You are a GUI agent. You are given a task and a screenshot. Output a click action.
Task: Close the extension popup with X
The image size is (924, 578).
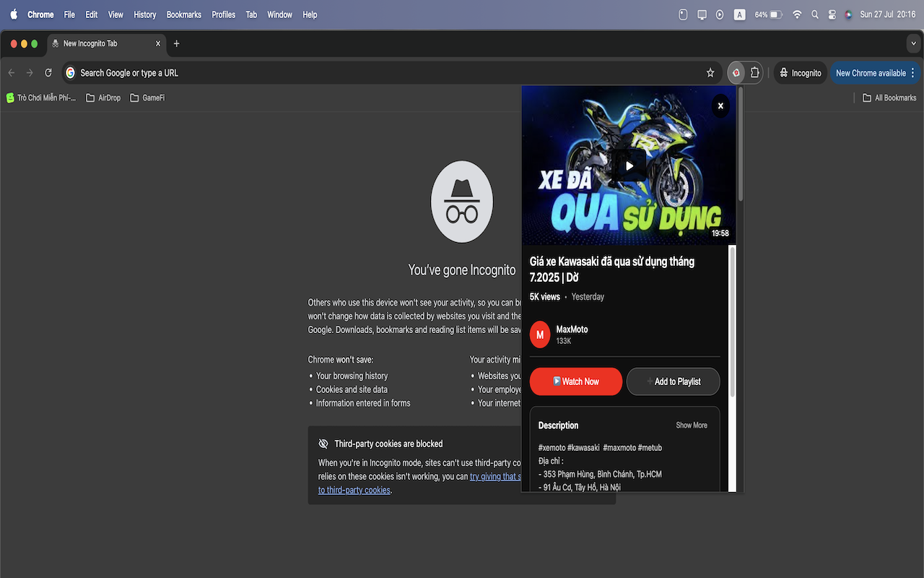[x=720, y=105]
